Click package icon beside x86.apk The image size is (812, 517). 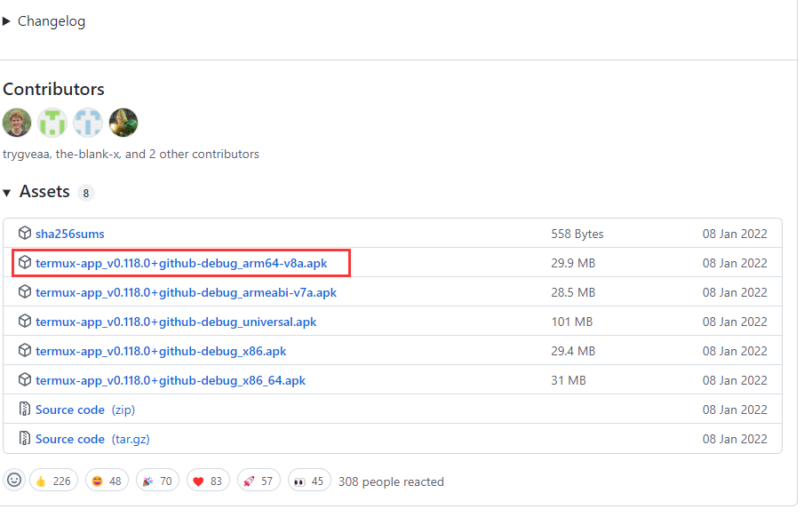click(x=24, y=350)
